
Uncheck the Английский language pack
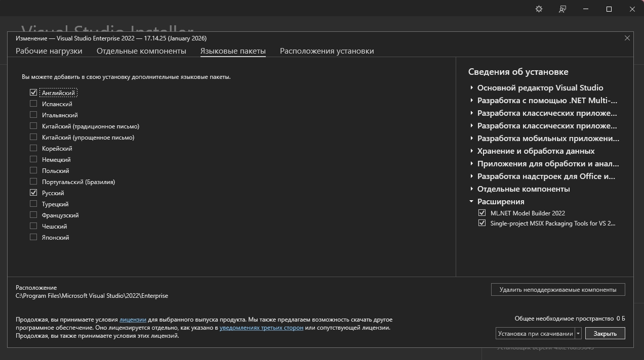coord(33,93)
